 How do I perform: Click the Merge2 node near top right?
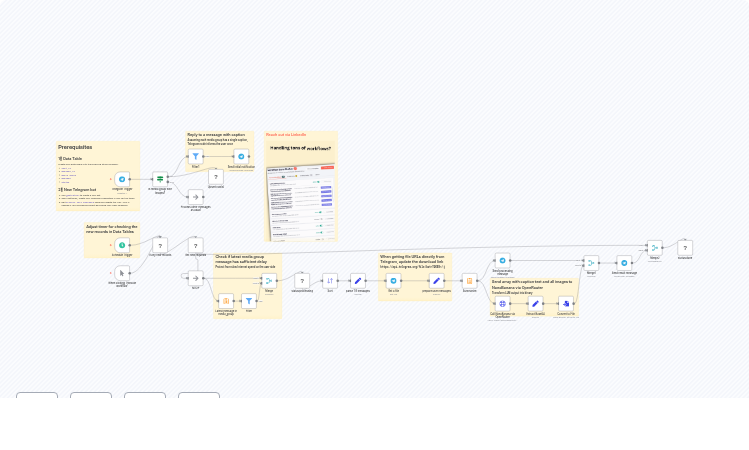(x=654, y=247)
